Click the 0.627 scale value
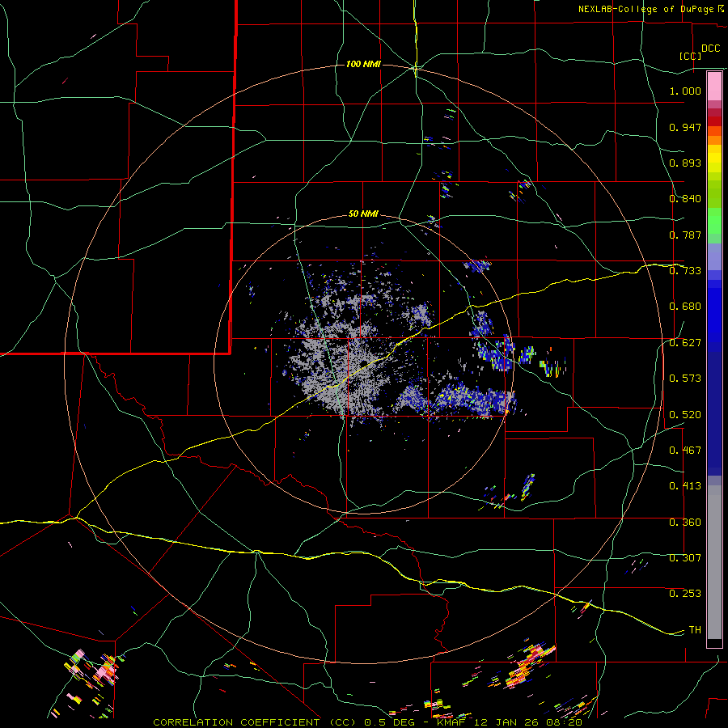The height and width of the screenshot is (728, 728). [685, 343]
